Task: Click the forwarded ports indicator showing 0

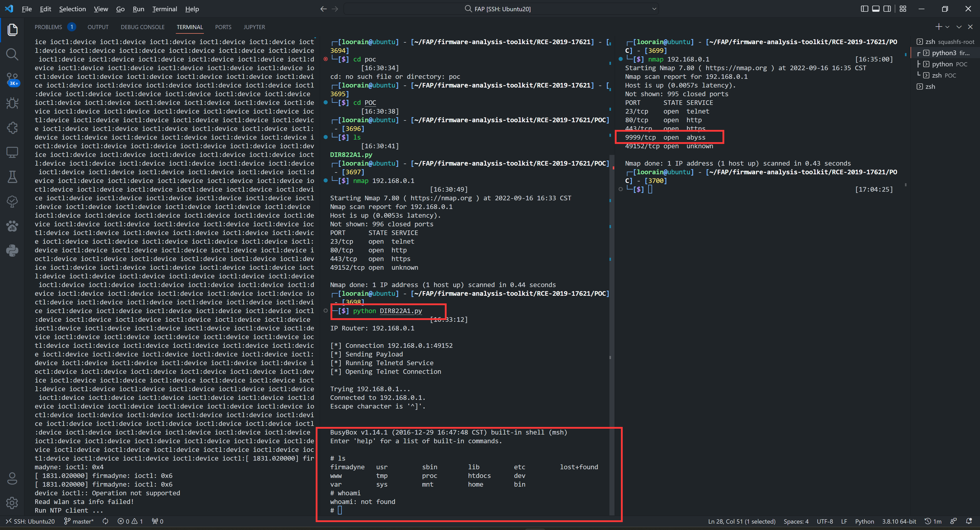Action: [157, 521]
